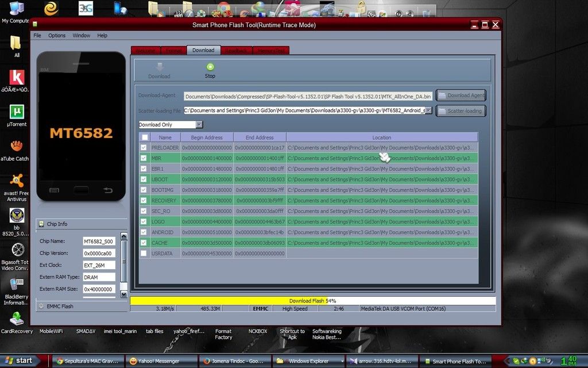Enable the USRDATA partition checkbox

(x=144, y=253)
